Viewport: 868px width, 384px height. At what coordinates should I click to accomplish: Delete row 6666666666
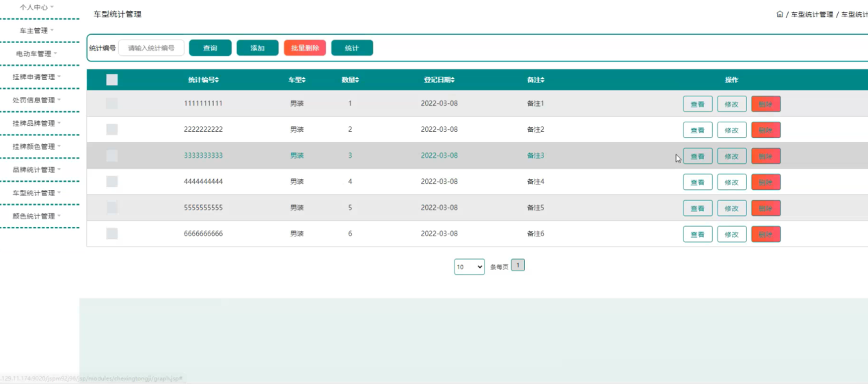765,234
